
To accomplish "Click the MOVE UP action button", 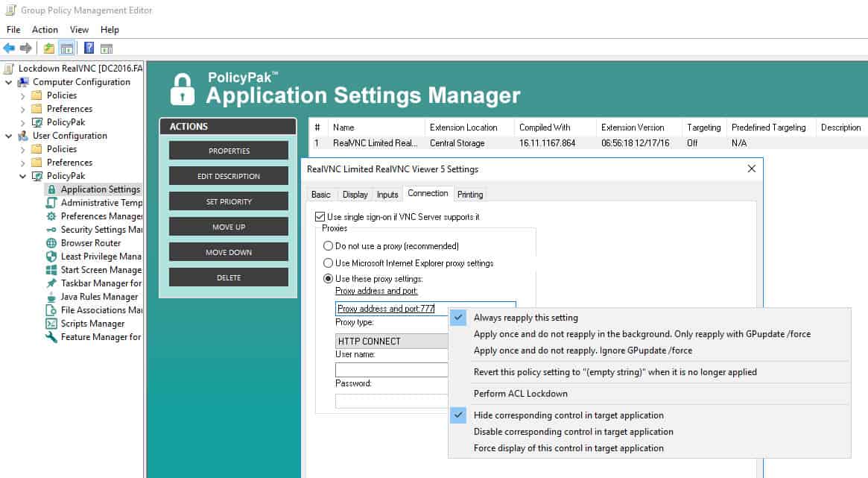I will [229, 227].
